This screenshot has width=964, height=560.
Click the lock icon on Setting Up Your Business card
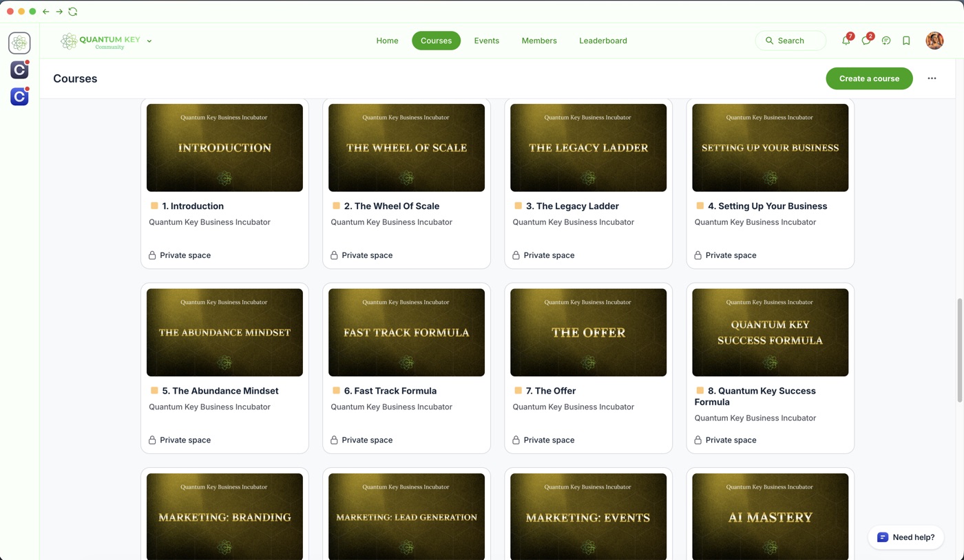[698, 255]
